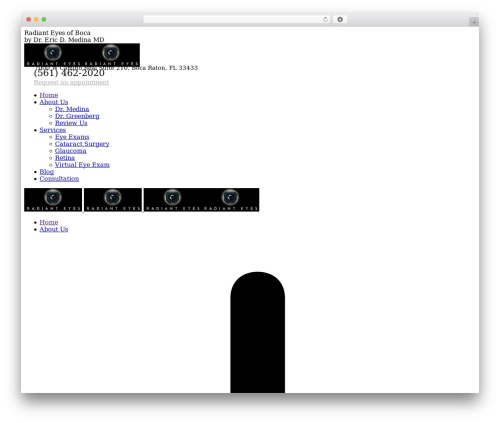Open About Us in lower menu
The width and height of the screenshot is (500, 423).
coord(54,229)
